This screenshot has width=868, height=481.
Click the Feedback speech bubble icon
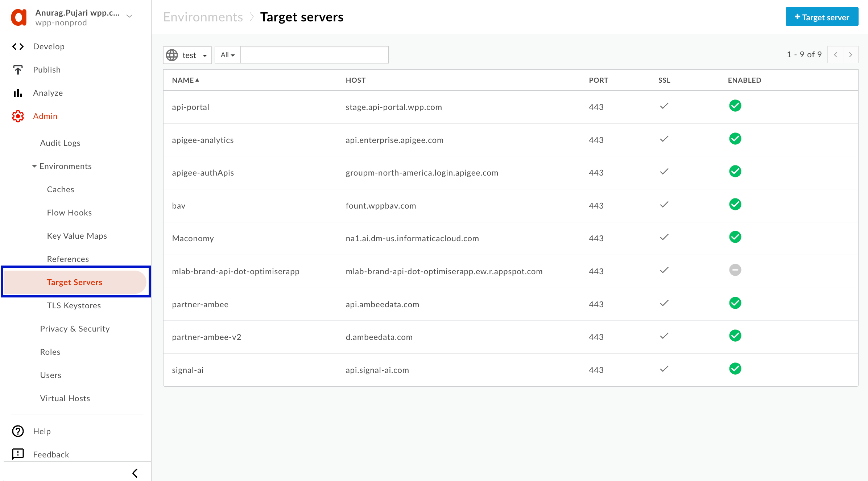(x=18, y=454)
